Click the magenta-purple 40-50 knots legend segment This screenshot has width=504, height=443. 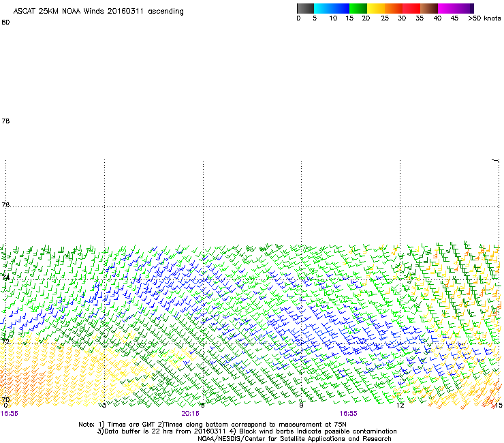pos(456,8)
